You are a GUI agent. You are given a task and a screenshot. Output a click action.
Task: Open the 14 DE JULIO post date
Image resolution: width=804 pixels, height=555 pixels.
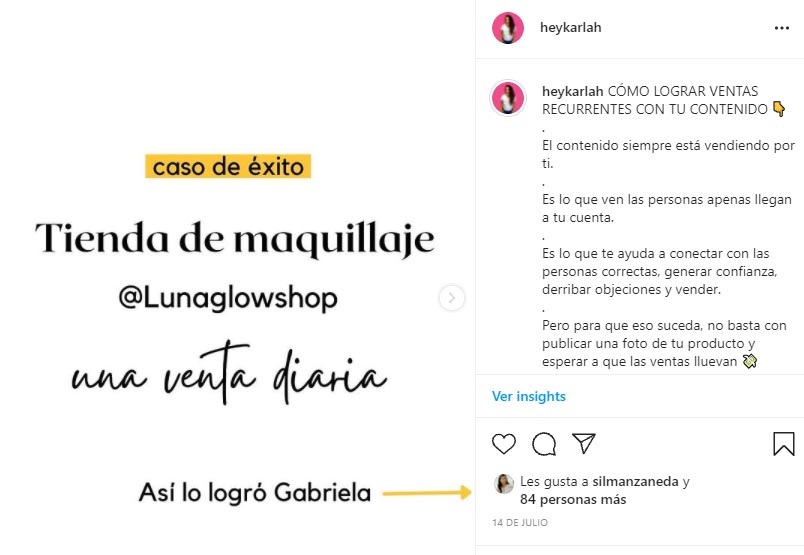pos(520,523)
